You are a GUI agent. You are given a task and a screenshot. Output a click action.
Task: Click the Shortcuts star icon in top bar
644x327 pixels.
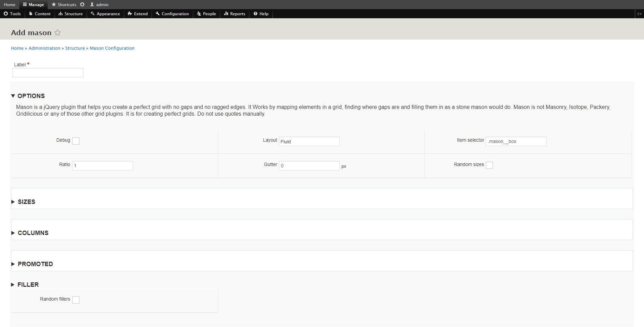54,4
